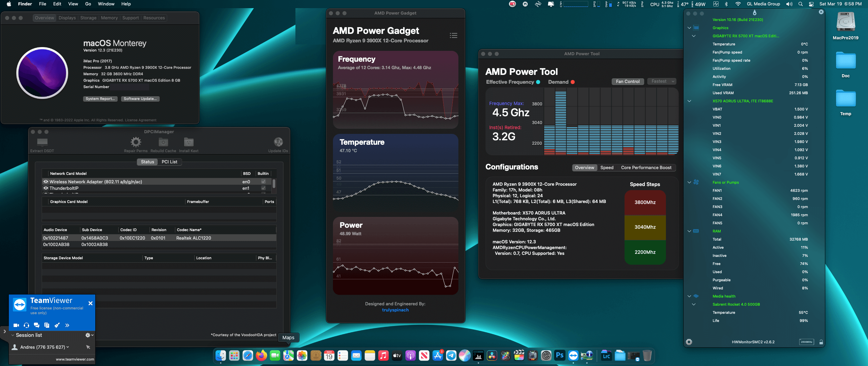
Task: Open Displays tab in About This Mac
Action: click(67, 18)
